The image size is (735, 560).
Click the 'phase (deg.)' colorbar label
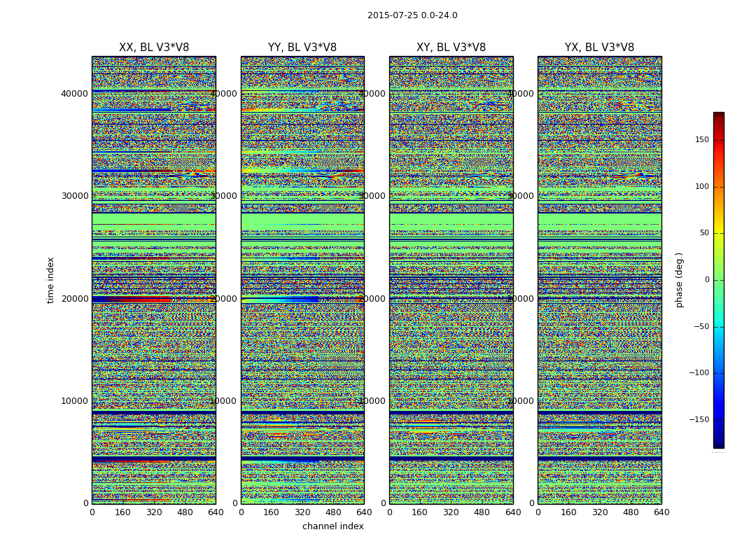click(679, 280)
